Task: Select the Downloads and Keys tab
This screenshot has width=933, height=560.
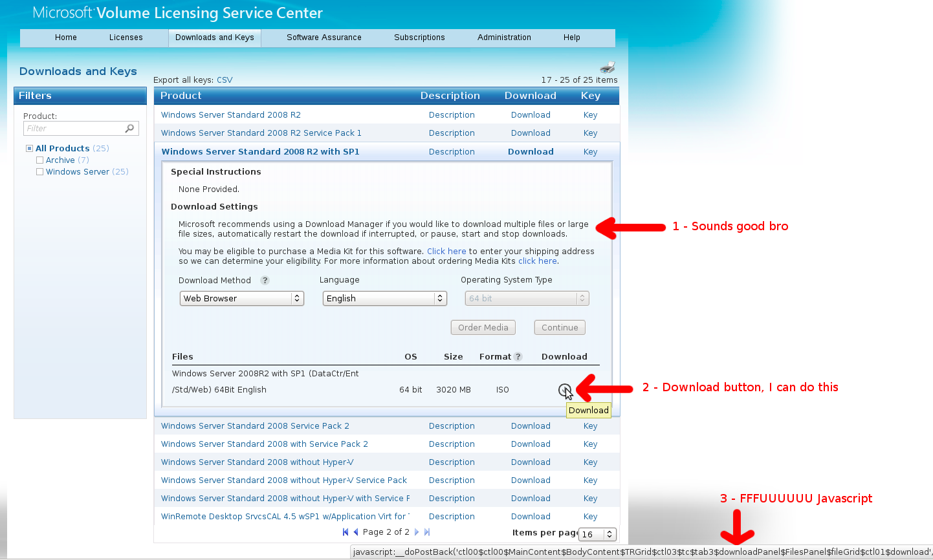Action: (x=215, y=38)
